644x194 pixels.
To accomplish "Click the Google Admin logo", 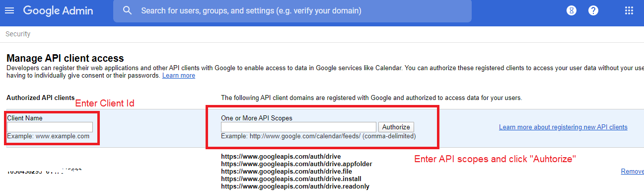I will pos(59,10).
